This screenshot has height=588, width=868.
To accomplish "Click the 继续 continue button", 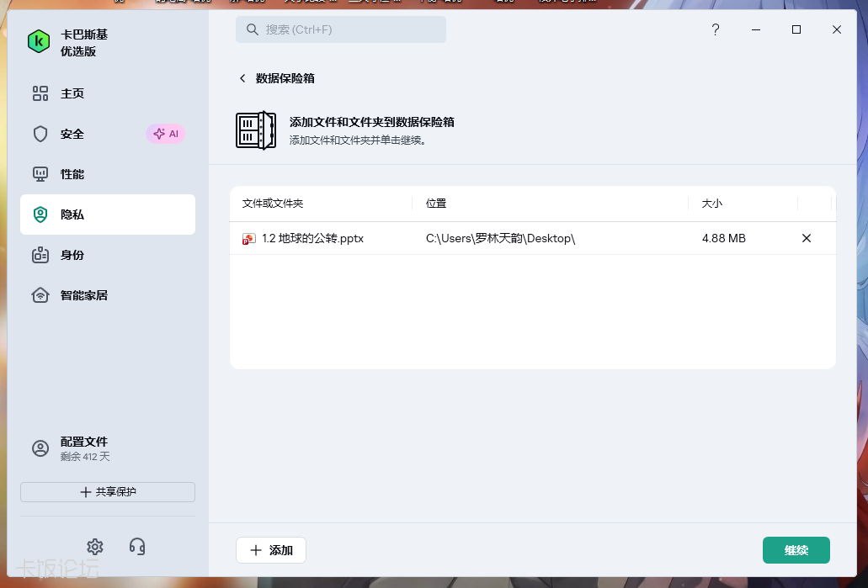I will pos(796,550).
